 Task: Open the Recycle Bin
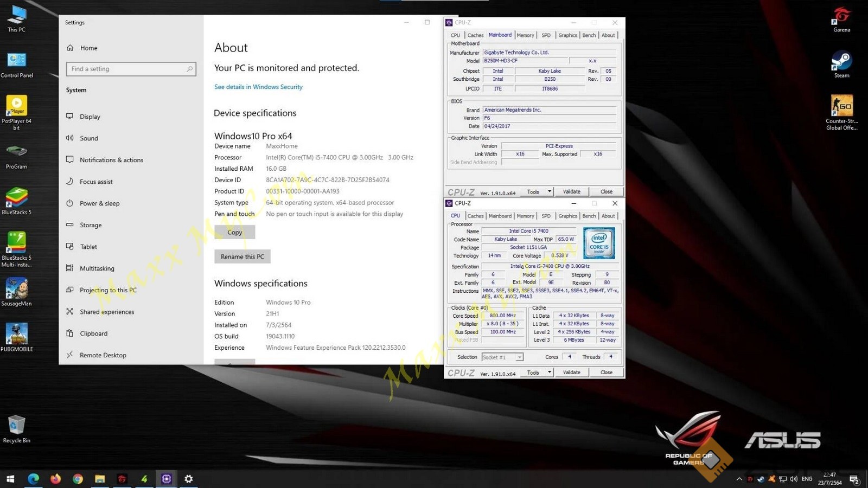pyautogui.click(x=16, y=426)
